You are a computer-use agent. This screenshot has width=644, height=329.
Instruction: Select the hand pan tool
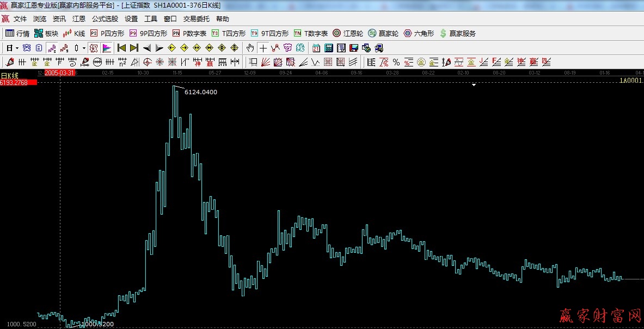pos(250,48)
